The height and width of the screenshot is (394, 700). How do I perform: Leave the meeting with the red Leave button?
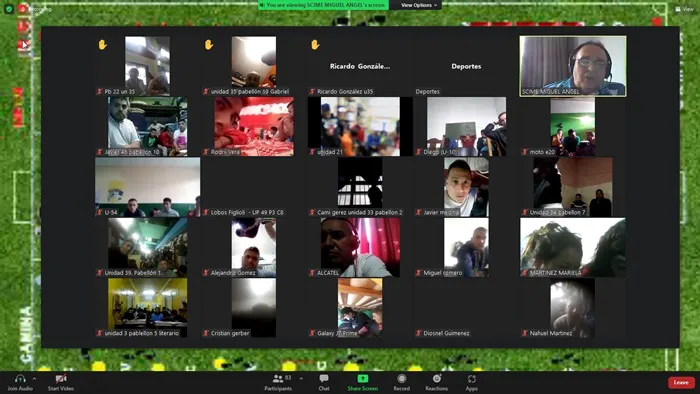[x=681, y=382]
